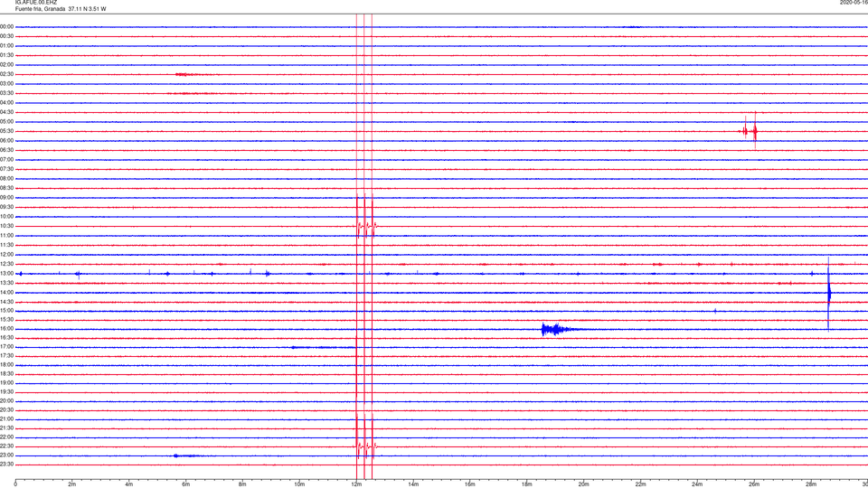868x488 pixels.
Task: Click the tall blue spike on 14:00 trace
Action: coord(829,293)
